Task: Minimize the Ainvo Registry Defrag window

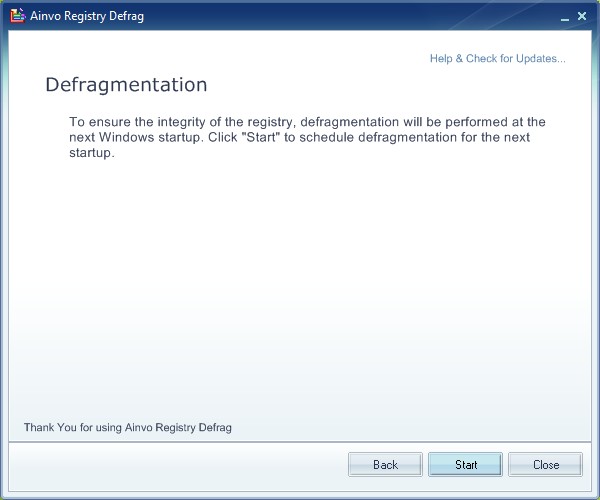Action: click(565, 18)
